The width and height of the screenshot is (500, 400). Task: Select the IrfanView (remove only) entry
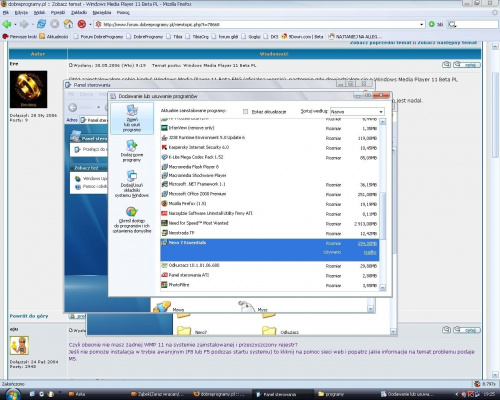click(270, 128)
